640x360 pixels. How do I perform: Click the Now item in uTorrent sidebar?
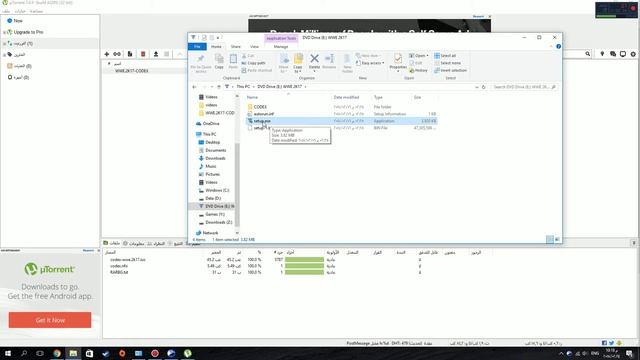(15, 20)
